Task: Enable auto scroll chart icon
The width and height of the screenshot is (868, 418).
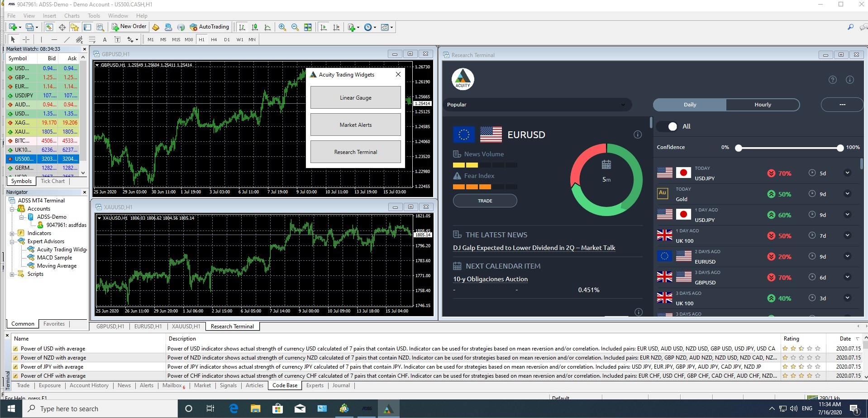Action: pyautogui.click(x=323, y=27)
